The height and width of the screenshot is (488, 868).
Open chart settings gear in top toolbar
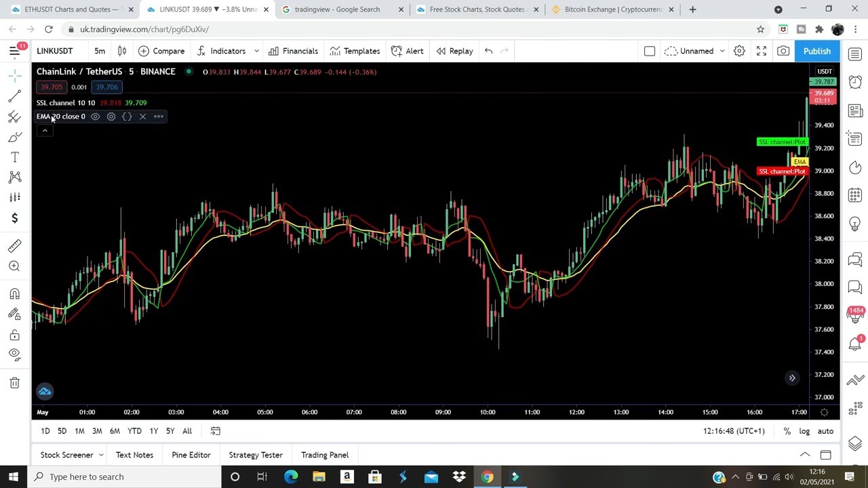click(x=739, y=51)
